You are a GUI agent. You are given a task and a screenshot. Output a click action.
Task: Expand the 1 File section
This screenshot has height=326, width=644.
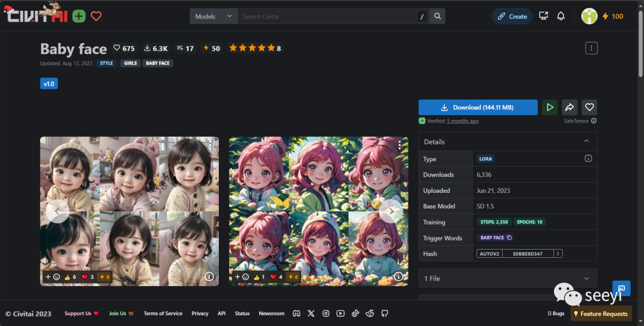click(507, 278)
